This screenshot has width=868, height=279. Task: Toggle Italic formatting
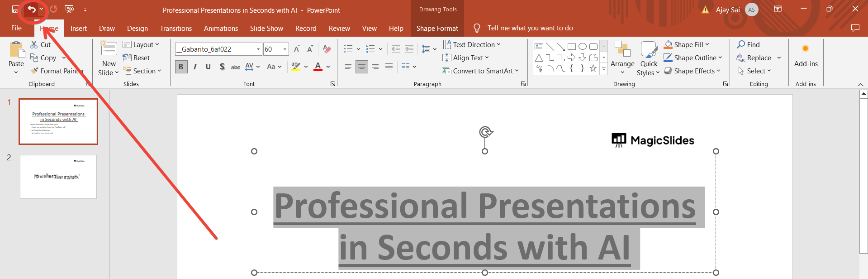194,67
